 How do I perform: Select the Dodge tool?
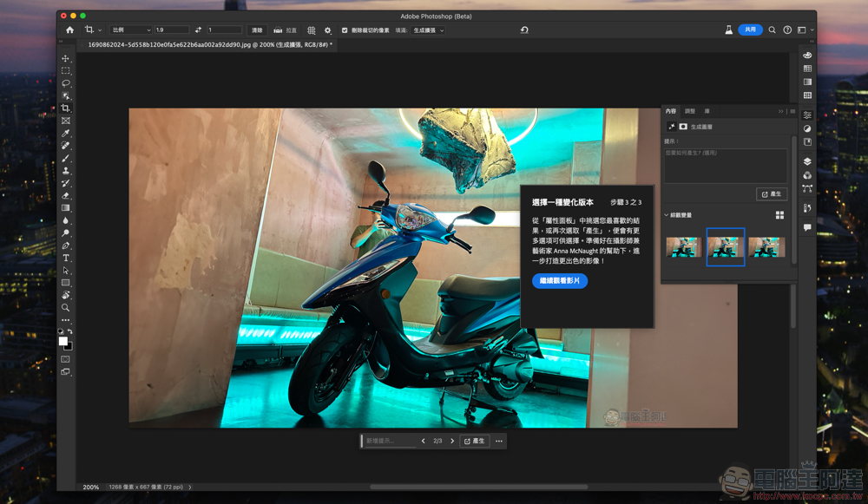pos(66,232)
